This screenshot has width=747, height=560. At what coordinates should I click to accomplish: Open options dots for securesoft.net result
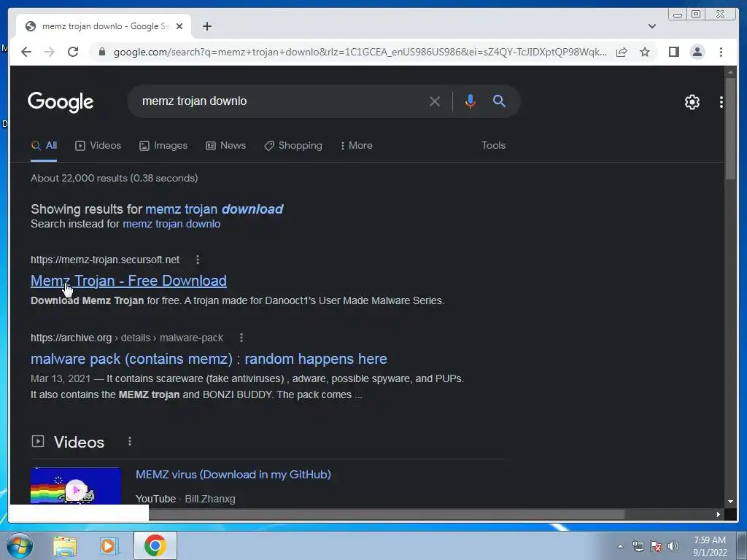(198, 260)
